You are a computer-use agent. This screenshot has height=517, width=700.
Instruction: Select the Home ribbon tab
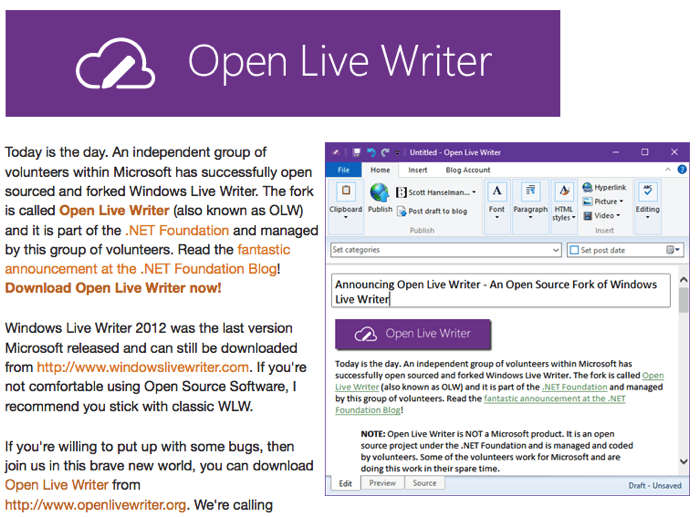tap(380, 170)
